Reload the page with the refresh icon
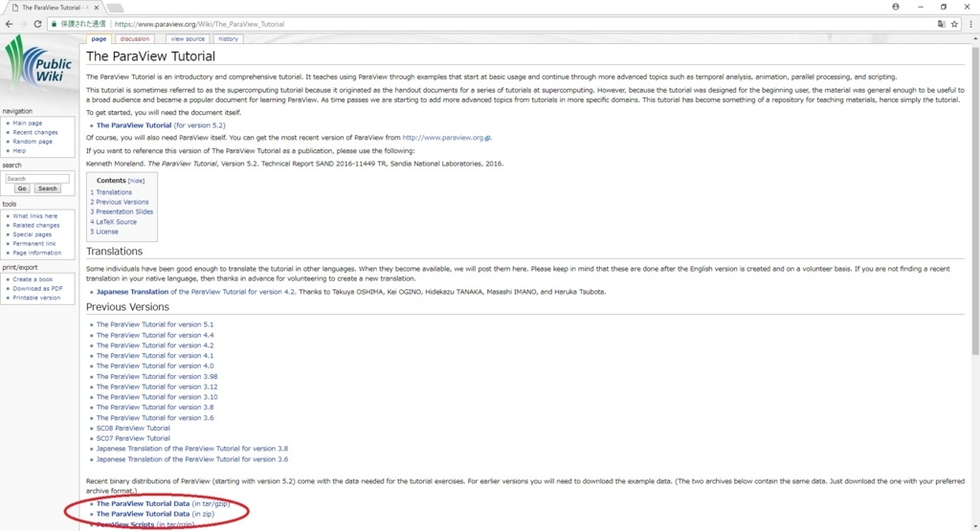Screen dimensions: 980x531 37,24
